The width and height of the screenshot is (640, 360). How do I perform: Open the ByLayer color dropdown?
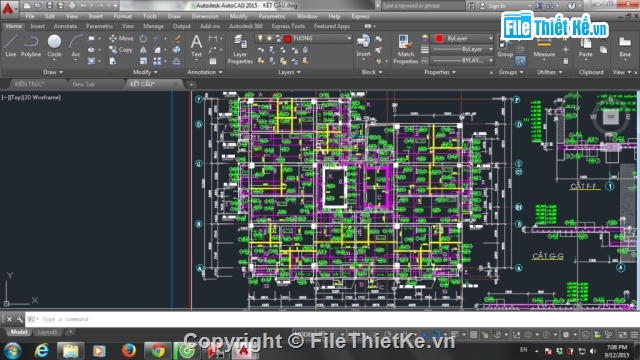(x=491, y=38)
